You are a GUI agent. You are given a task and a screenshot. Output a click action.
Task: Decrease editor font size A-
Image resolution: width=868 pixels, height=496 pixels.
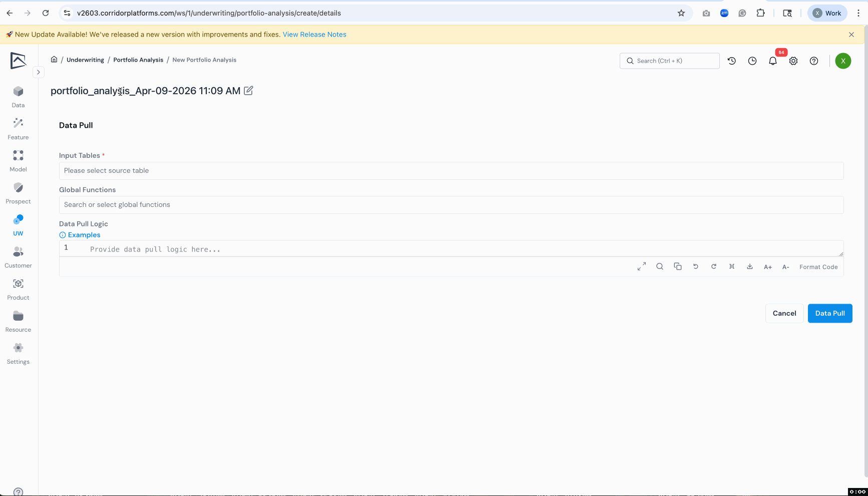(786, 267)
